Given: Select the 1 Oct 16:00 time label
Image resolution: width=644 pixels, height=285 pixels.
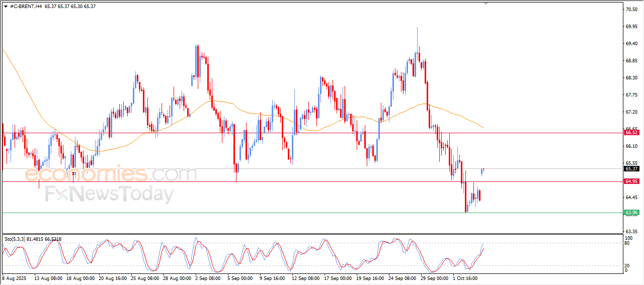Looking at the screenshot, I should 464,277.
